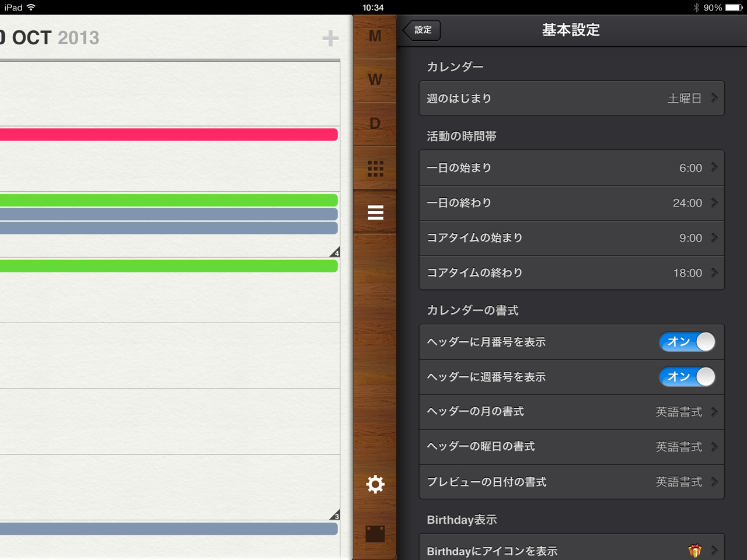The width and height of the screenshot is (747, 560).
Task: Expand ヘッダーの月の書式 option
Action: tap(571, 412)
